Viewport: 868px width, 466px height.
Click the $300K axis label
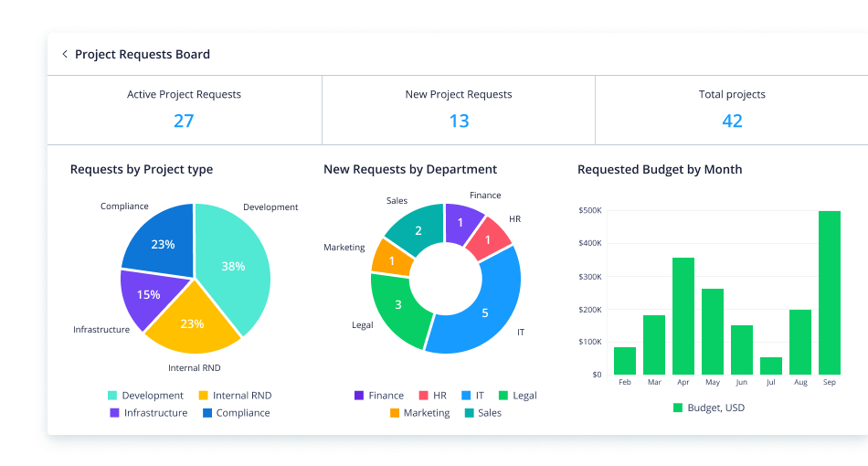(x=590, y=277)
